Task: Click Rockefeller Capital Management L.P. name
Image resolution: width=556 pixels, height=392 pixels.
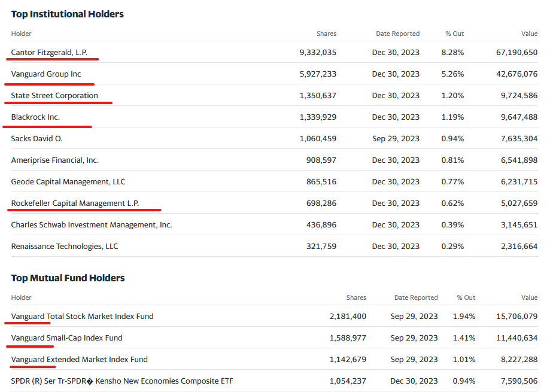Action: coord(75,203)
